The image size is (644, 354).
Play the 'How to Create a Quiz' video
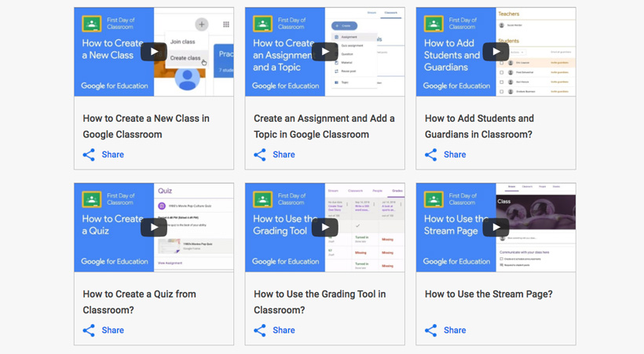coord(154,228)
